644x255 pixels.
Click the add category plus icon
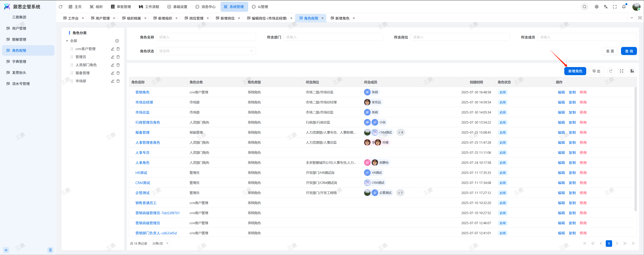(117, 41)
